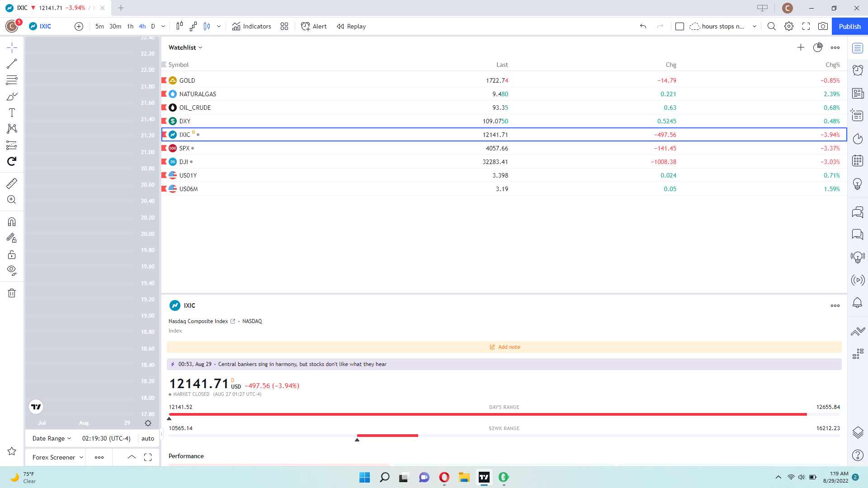868x488 pixels.
Task: Toggle lock all drawing tools
Action: 12,254
